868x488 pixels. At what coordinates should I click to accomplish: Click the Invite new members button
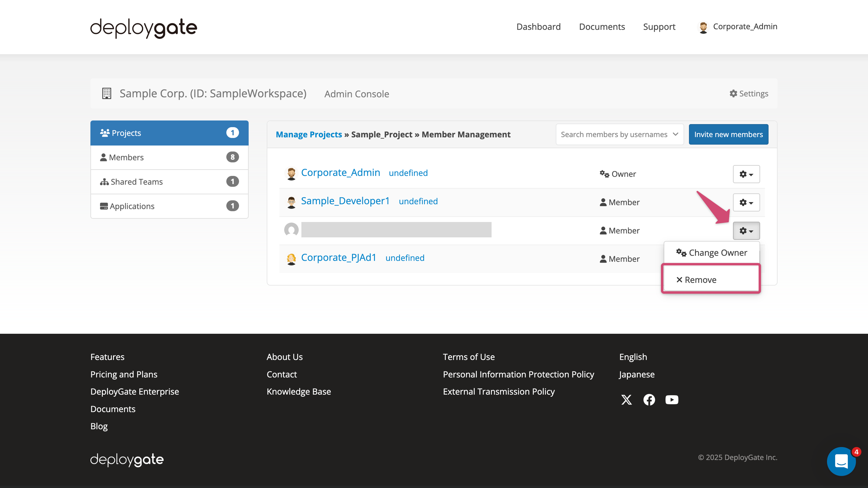coord(728,134)
